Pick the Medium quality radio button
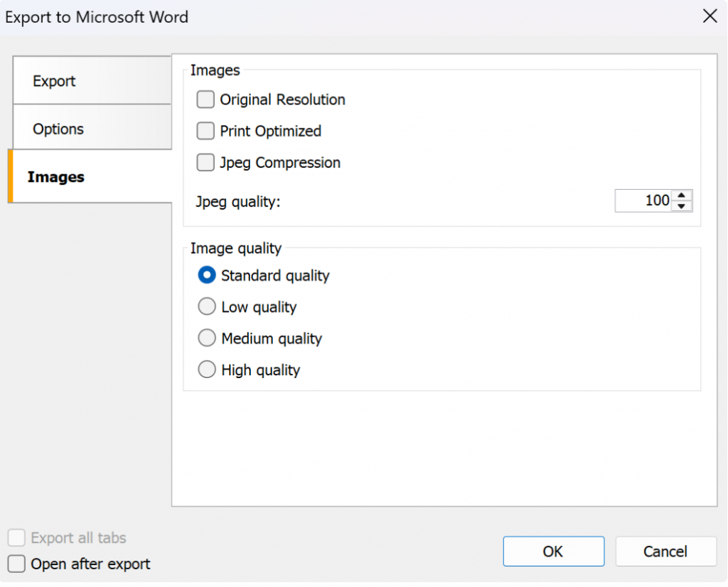The height and width of the screenshot is (587, 728). tap(207, 338)
